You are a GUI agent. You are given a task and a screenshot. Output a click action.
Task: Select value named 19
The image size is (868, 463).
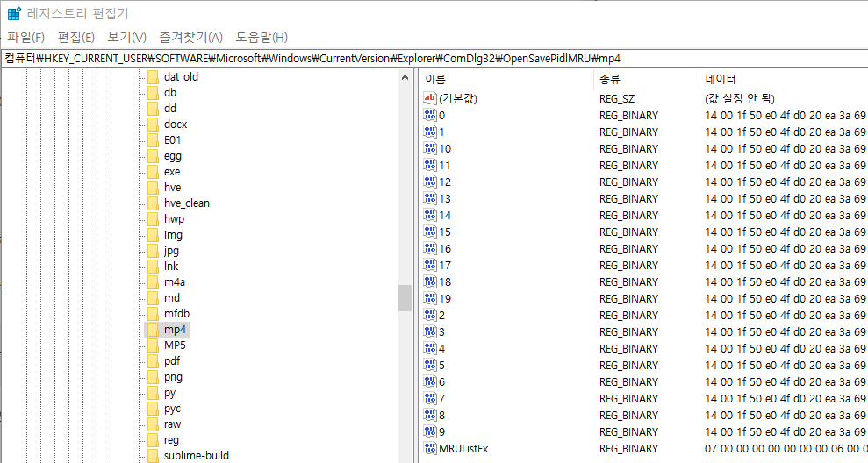[x=445, y=299]
